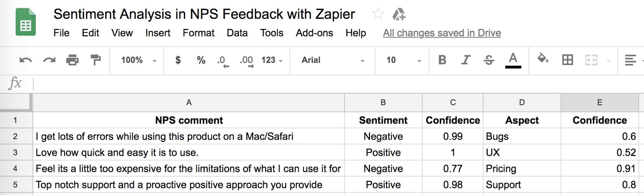
Task: Click the undo arrow icon
Action: (x=25, y=60)
